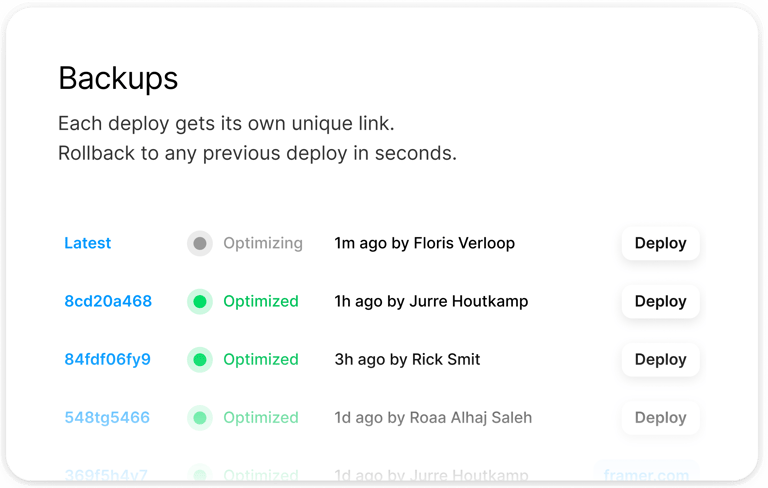Click the Backups heading
This screenshot has width=768, height=488.
point(118,78)
